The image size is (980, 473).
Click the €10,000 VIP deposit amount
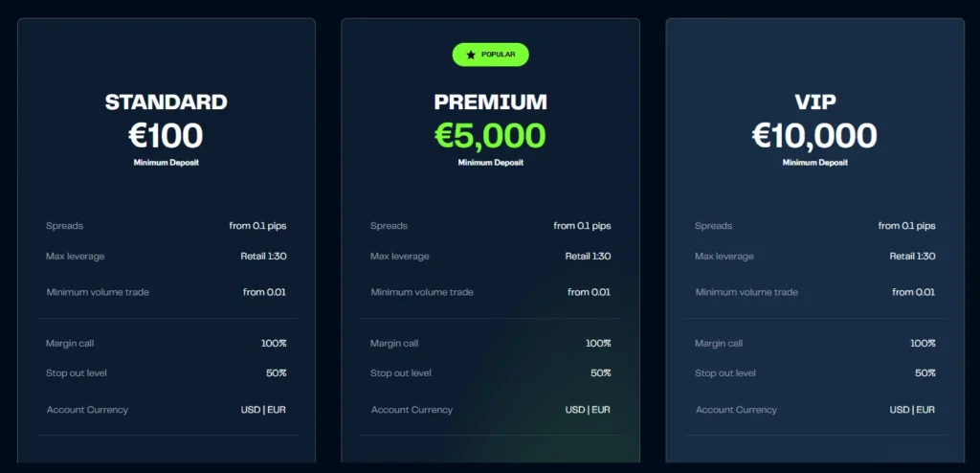click(x=814, y=136)
